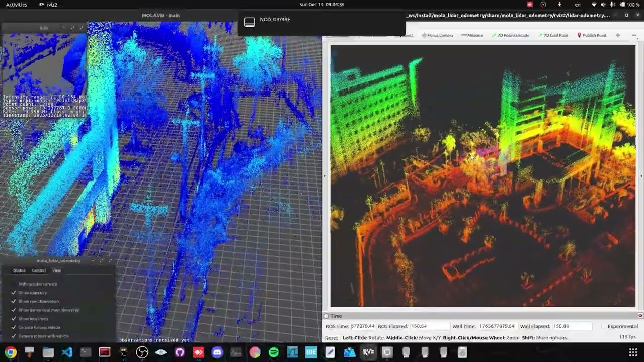Open the GitHub Desktop dock icon

pos(180,352)
